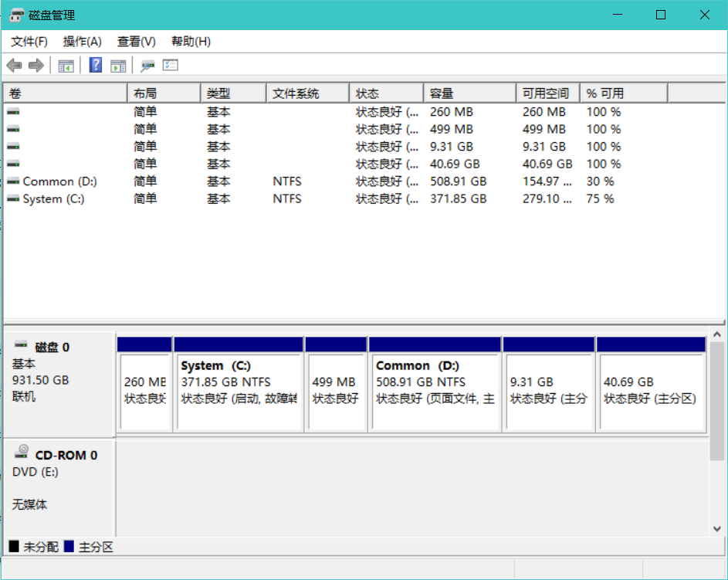Show or hide the console tree

66,66
